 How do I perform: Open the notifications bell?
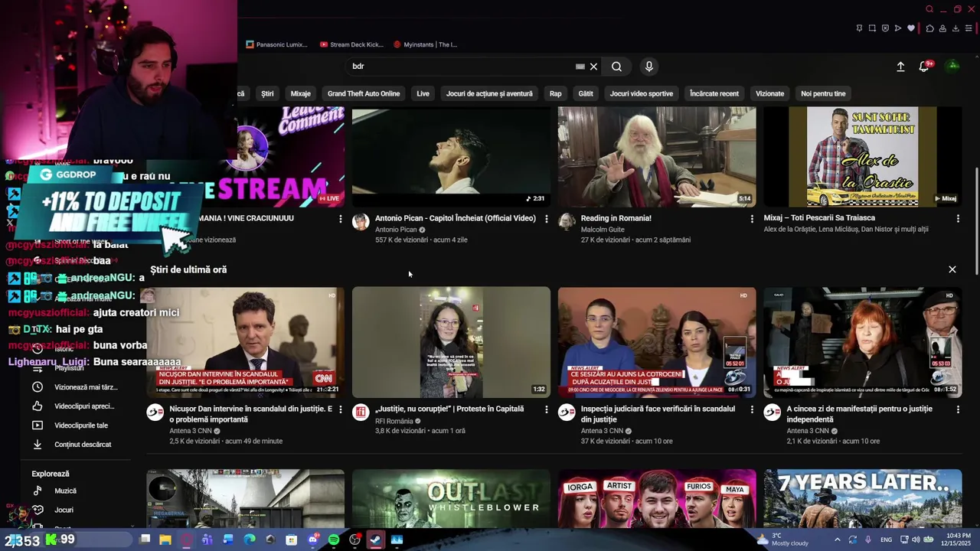click(924, 67)
